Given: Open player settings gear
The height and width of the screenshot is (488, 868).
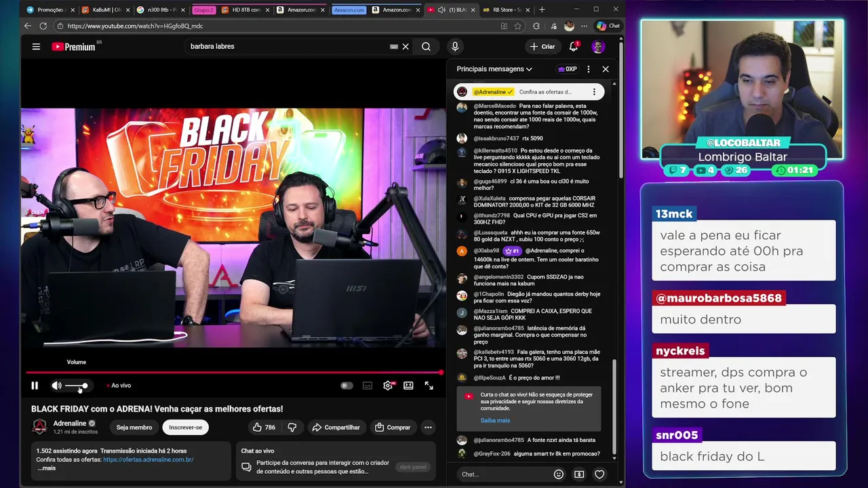Looking at the screenshot, I should tap(388, 386).
